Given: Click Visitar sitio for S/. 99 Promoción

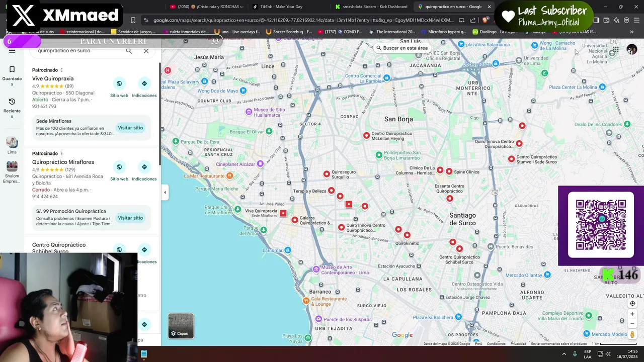Looking at the screenshot, I should tap(130, 218).
